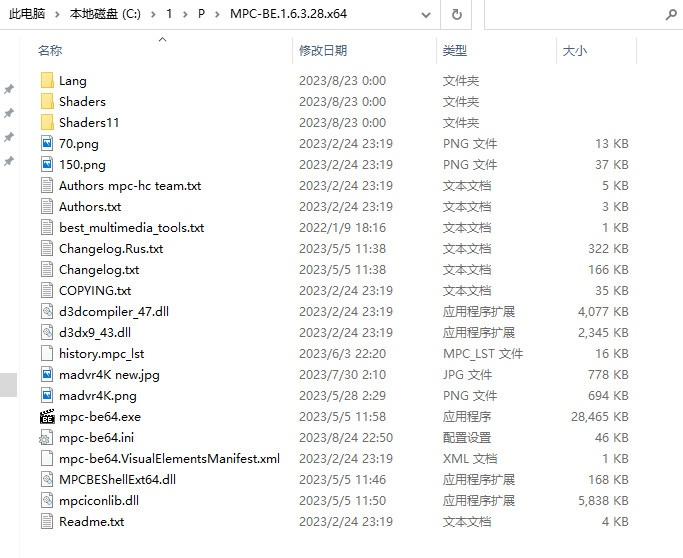Click the d3dx9_43.dll file icon
The image size is (683, 558).
(x=47, y=332)
